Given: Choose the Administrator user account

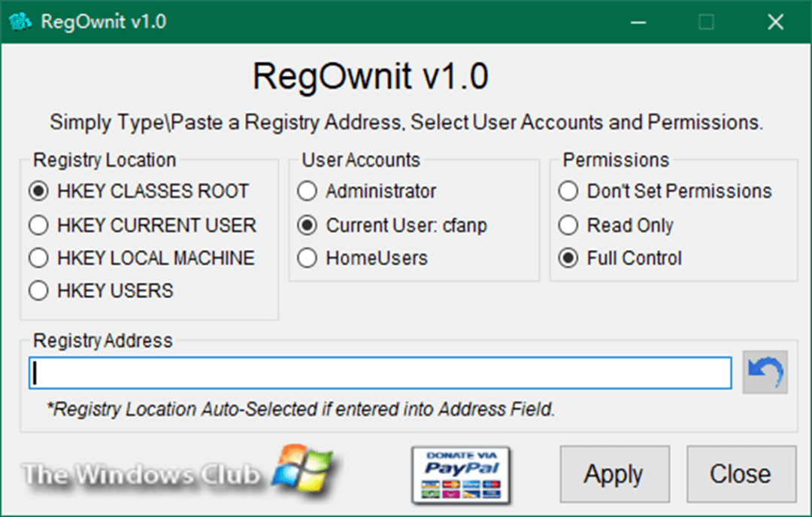Looking at the screenshot, I should (307, 192).
